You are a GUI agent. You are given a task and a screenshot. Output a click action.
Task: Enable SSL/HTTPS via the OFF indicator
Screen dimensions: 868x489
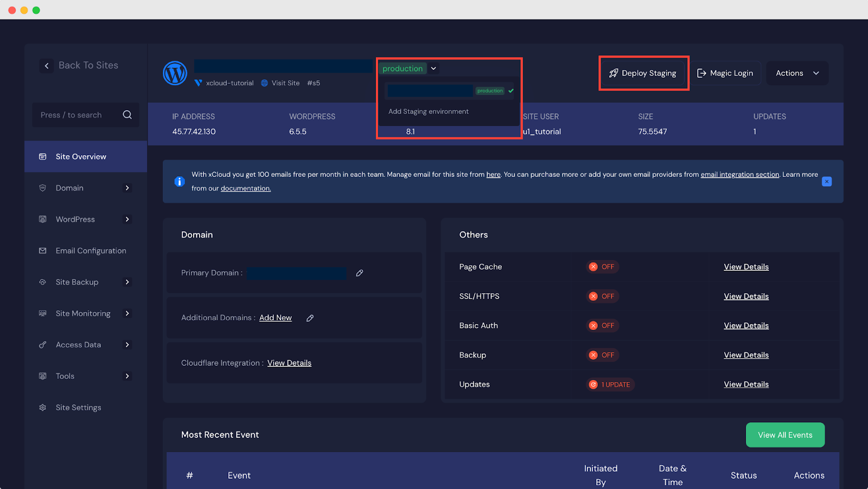point(602,296)
